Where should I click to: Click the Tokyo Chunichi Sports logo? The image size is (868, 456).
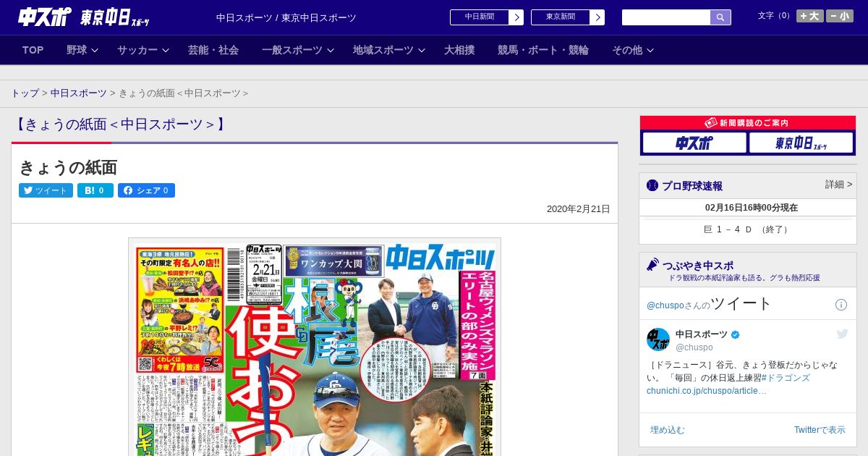pyautogui.click(x=114, y=17)
